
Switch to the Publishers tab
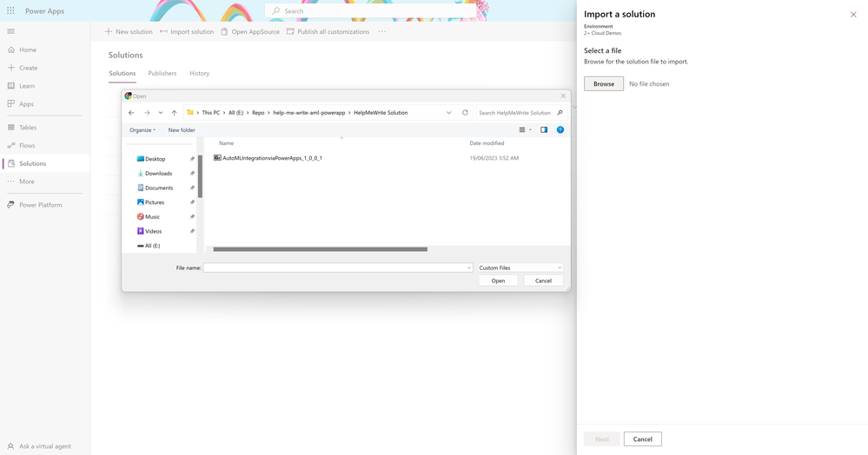(162, 73)
